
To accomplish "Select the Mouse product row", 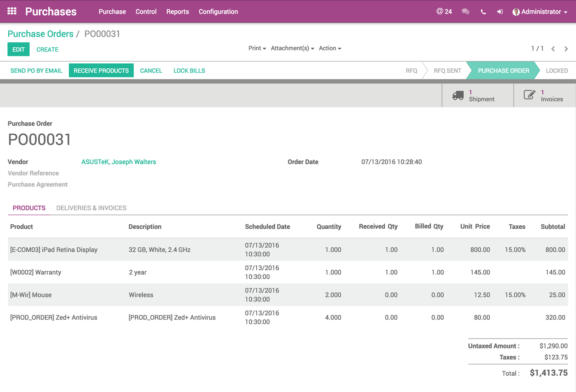I will click(30, 295).
